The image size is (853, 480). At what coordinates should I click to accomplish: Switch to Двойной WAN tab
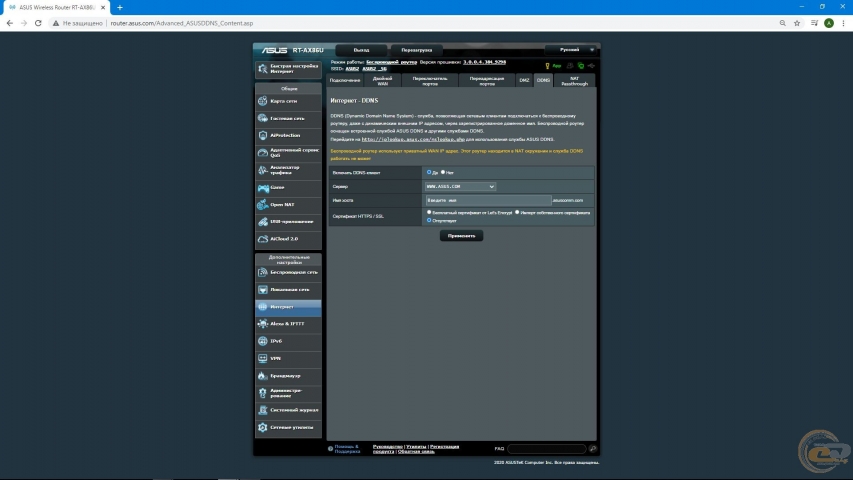(382, 81)
